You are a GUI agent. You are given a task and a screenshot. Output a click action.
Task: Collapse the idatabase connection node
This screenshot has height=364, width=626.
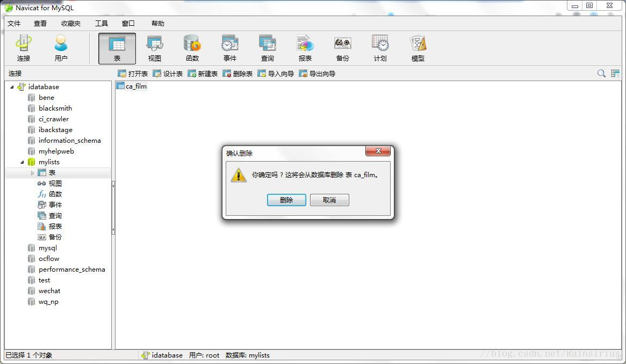[12, 87]
